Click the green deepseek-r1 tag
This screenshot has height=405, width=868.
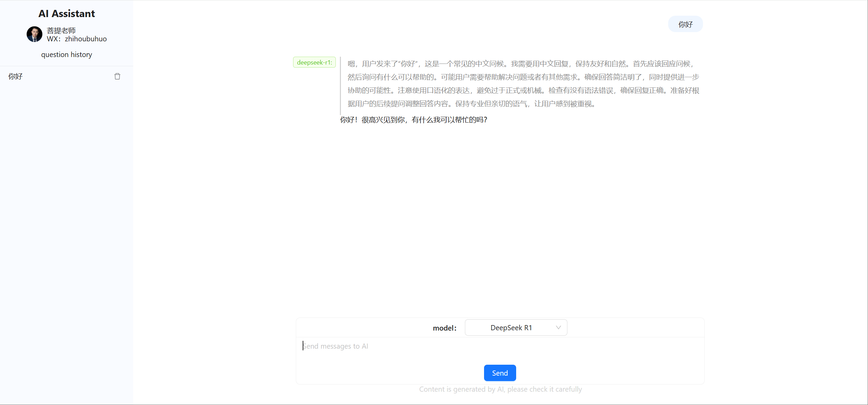point(314,62)
